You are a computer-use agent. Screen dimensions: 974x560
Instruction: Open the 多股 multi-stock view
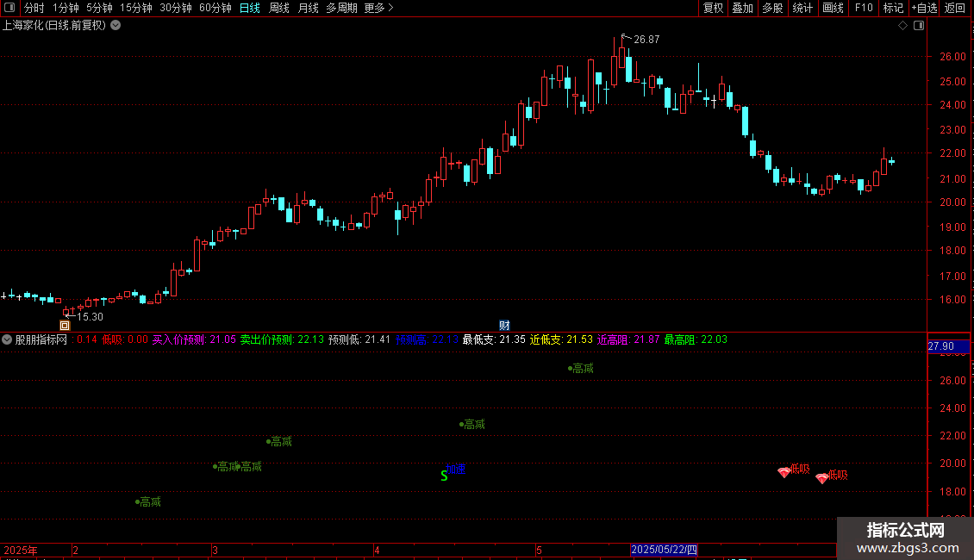pyautogui.click(x=772, y=8)
